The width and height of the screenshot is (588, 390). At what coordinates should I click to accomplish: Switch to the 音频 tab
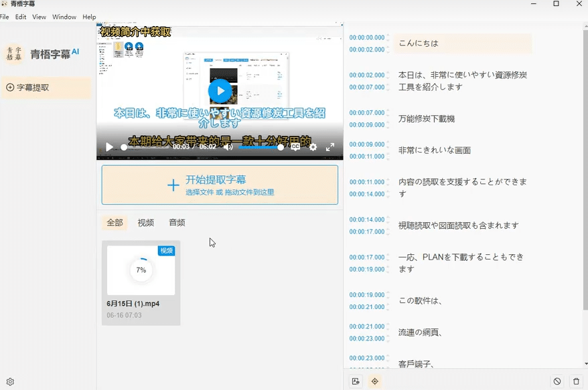[176, 223]
